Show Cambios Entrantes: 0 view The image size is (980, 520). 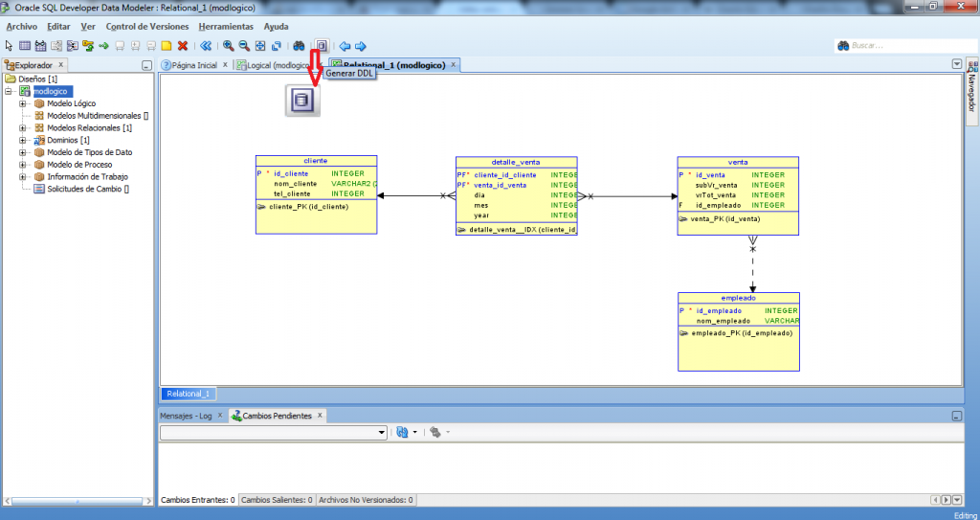pyautogui.click(x=198, y=500)
